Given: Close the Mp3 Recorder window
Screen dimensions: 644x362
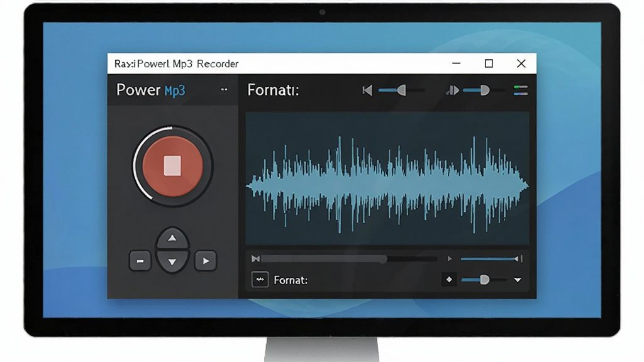Looking at the screenshot, I should coord(521,63).
